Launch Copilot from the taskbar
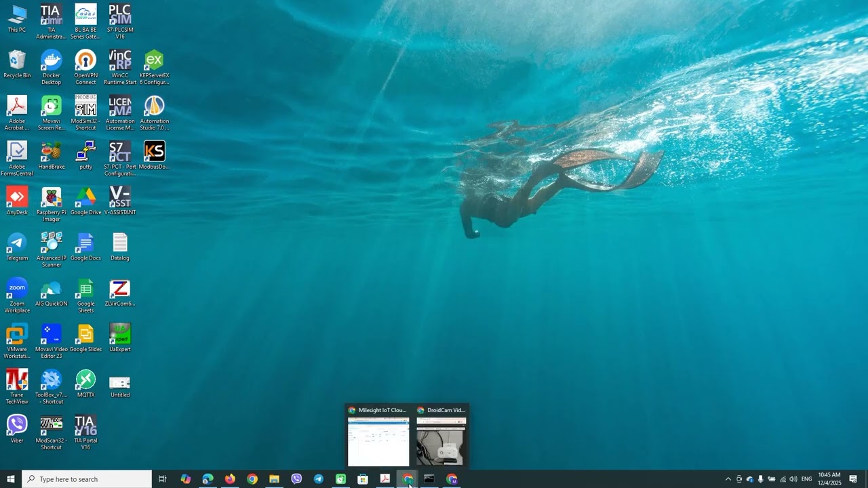868x488 pixels. tap(186, 479)
